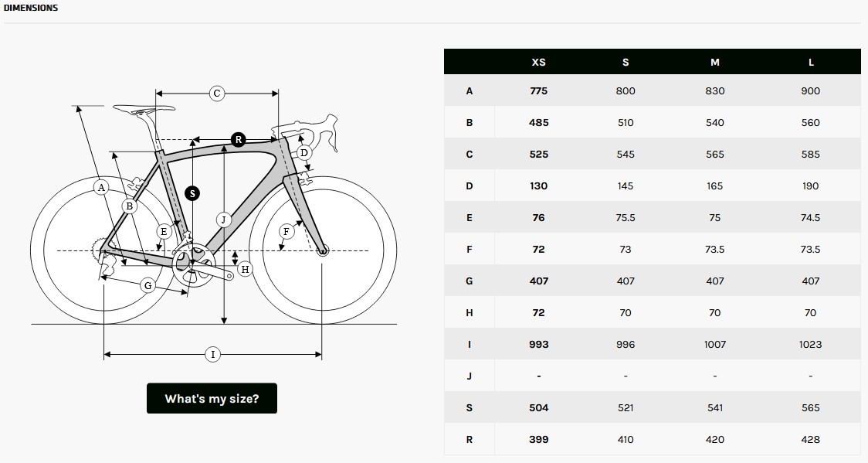This screenshot has width=868, height=463.
Task: Click the circled F marker near fork
Action: tap(287, 231)
